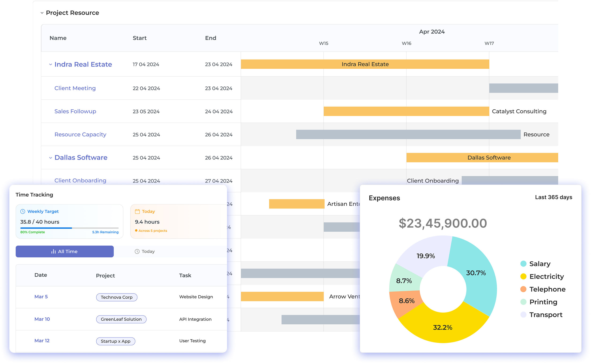The width and height of the screenshot is (591, 364).
Task: Collapse the Dallas Software project row
Action: click(50, 158)
